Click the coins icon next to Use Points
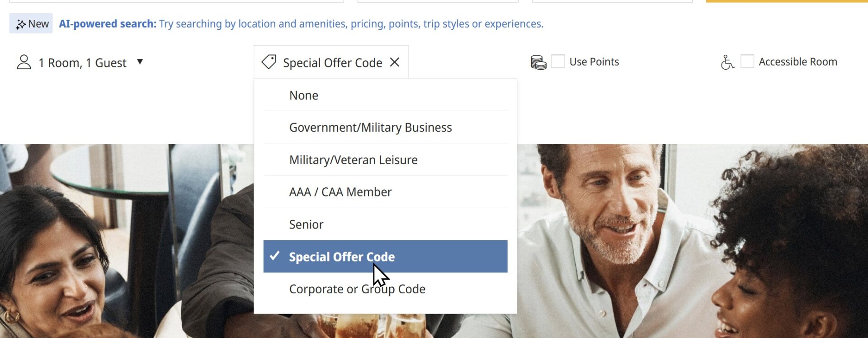This screenshot has height=338, width=868. tap(538, 62)
